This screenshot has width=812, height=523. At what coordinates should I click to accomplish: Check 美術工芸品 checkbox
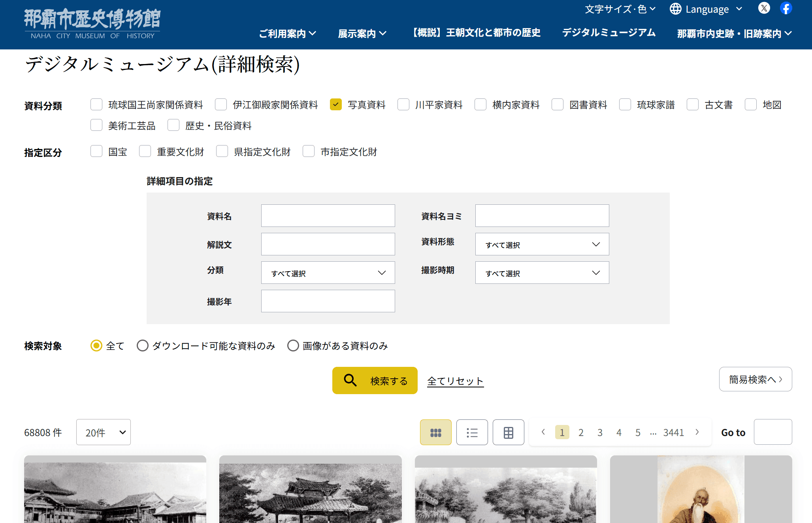point(96,125)
